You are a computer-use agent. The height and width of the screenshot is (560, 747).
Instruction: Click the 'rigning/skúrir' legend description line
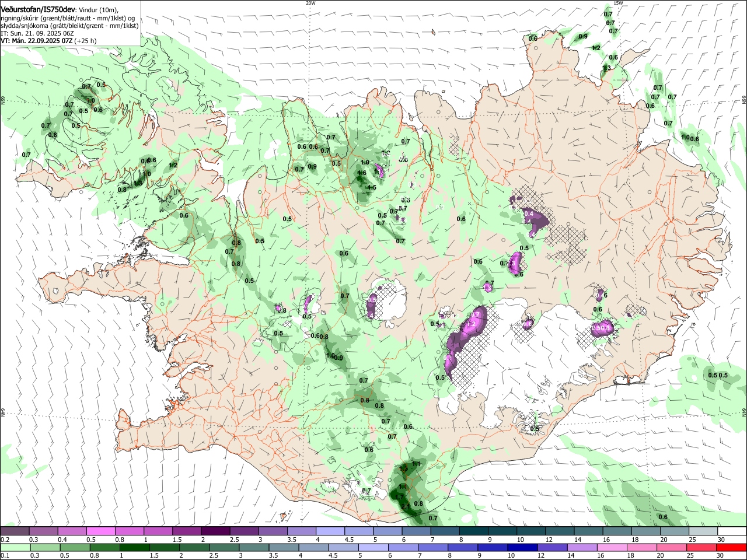[x=68, y=18]
